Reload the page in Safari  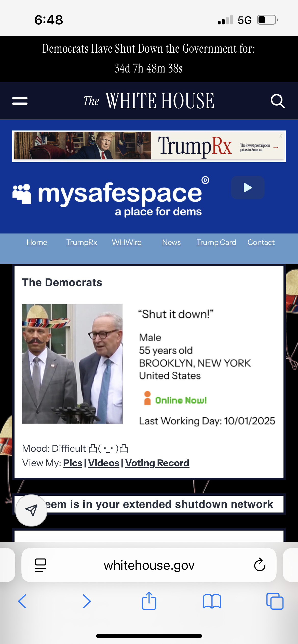[x=260, y=565]
